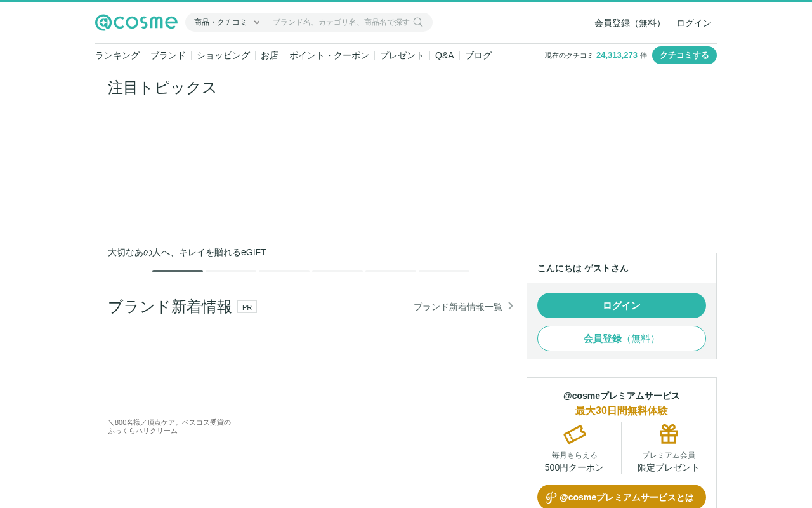Screen dimensions: 812x508
Task: Click the クチコミする button
Action: (x=684, y=55)
